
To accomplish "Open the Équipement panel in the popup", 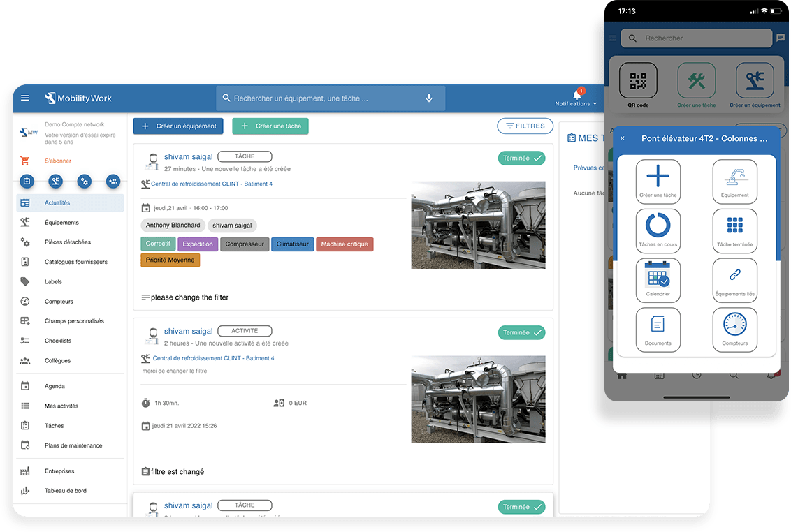I will [734, 181].
